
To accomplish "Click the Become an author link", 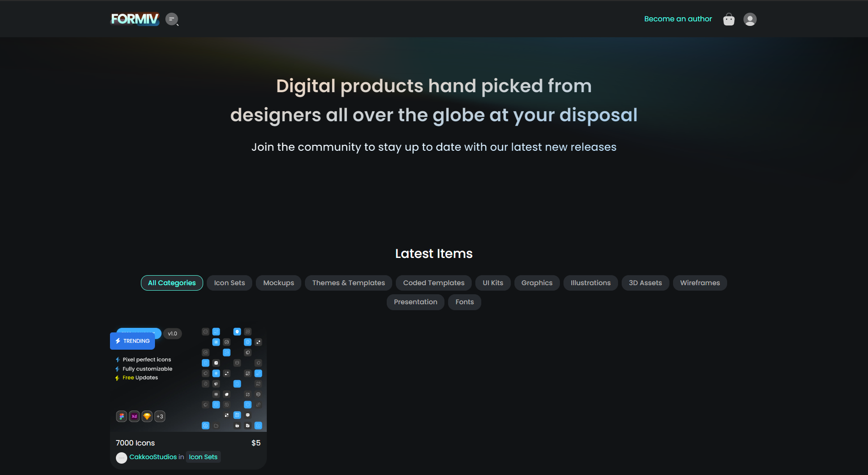I will pos(678,19).
